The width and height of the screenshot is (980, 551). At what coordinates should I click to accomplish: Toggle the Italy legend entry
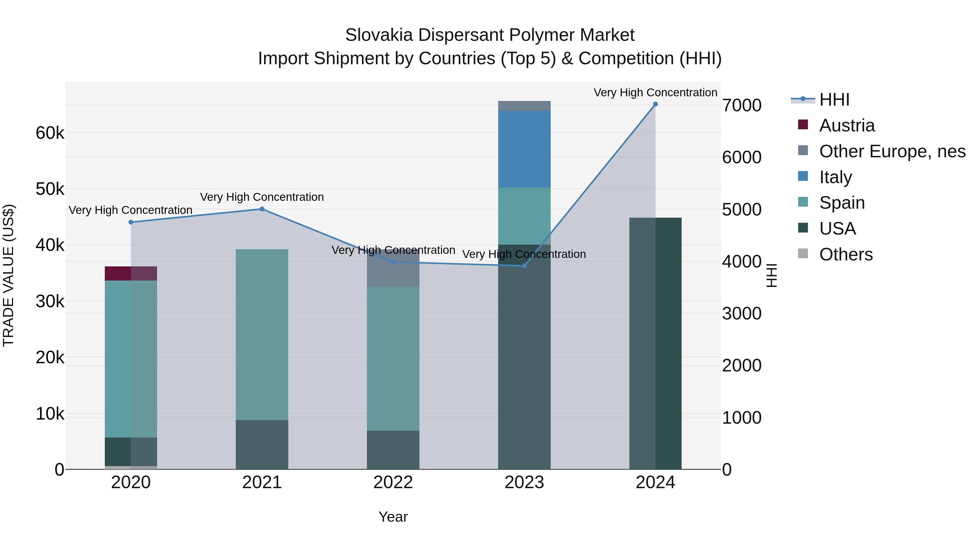coord(825,177)
